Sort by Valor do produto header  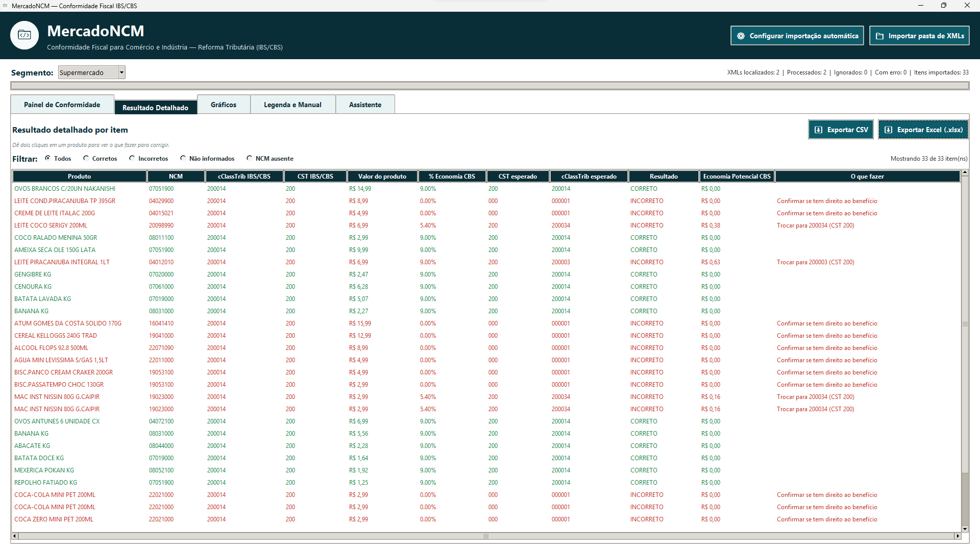pyautogui.click(x=382, y=177)
